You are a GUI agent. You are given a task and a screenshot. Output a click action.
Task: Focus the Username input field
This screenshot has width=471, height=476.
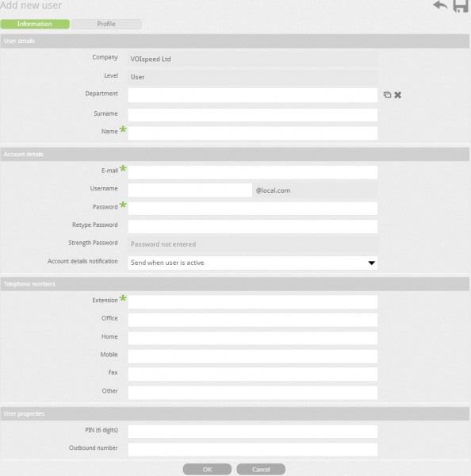[190, 190]
